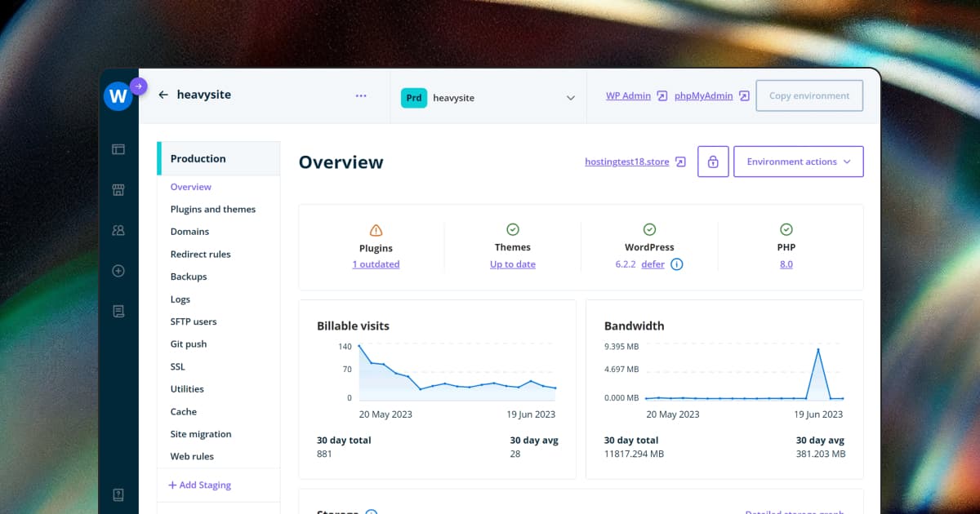Click the Bandwidth 30 day avg 381.203 MB
980x514 pixels.
[821, 454]
